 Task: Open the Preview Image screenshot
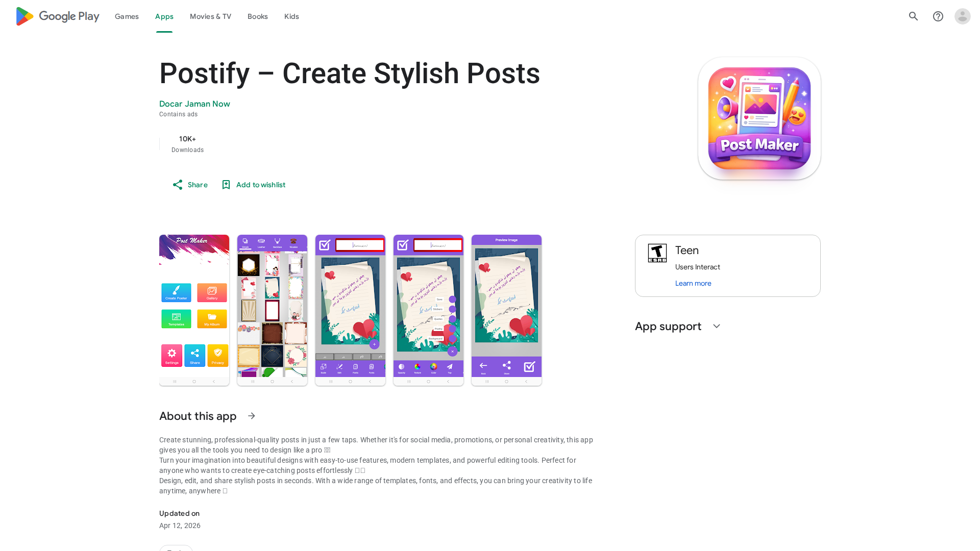[506, 310]
